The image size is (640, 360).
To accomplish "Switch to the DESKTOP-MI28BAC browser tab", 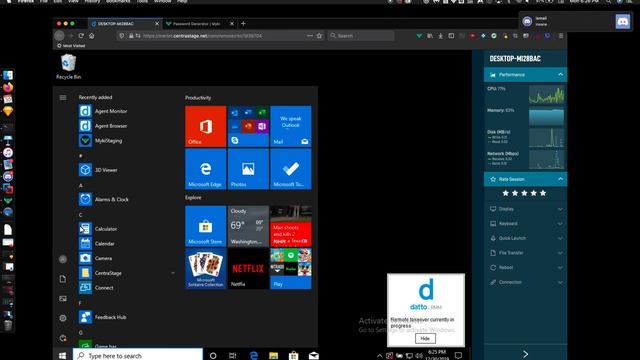I will coord(125,24).
